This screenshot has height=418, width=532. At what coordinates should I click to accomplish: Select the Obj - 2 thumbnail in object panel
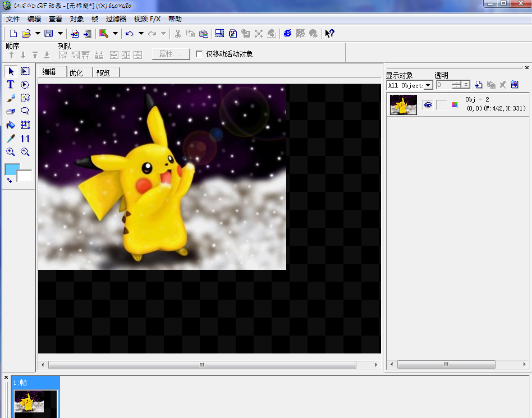(403, 105)
